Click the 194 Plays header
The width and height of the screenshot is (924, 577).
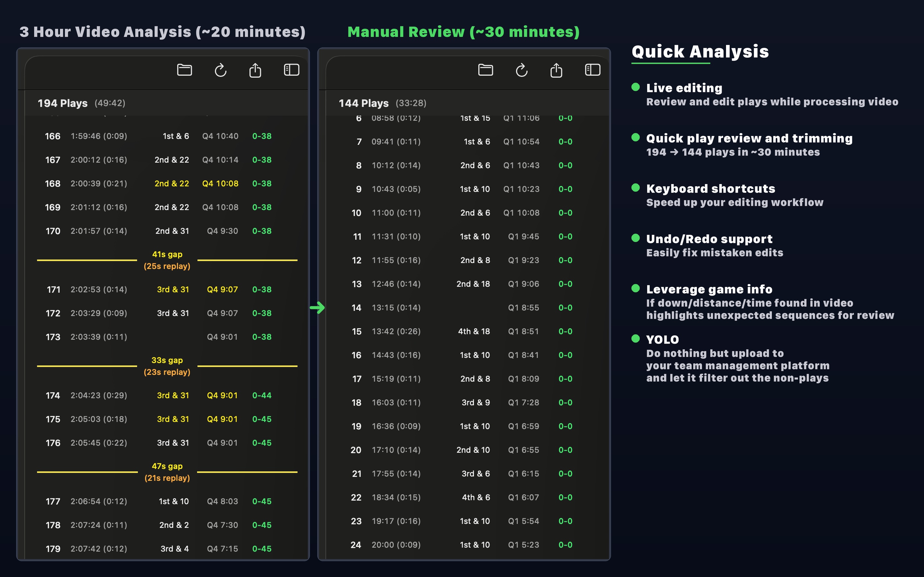63,103
